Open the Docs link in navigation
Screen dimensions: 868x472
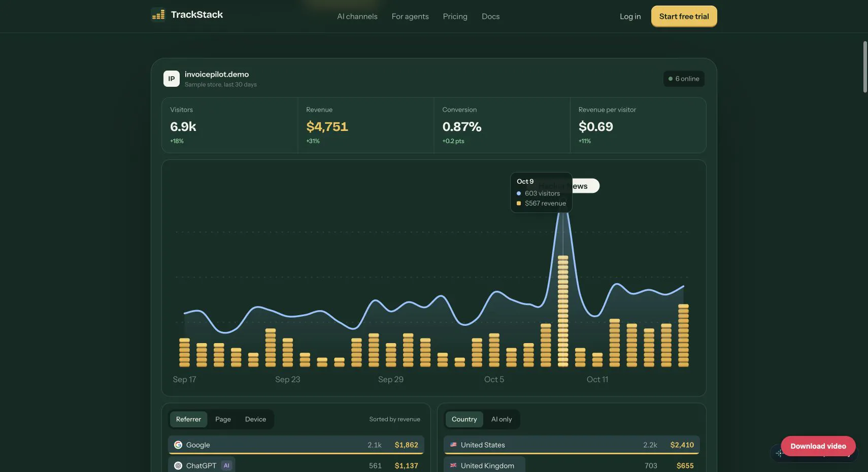(x=490, y=16)
